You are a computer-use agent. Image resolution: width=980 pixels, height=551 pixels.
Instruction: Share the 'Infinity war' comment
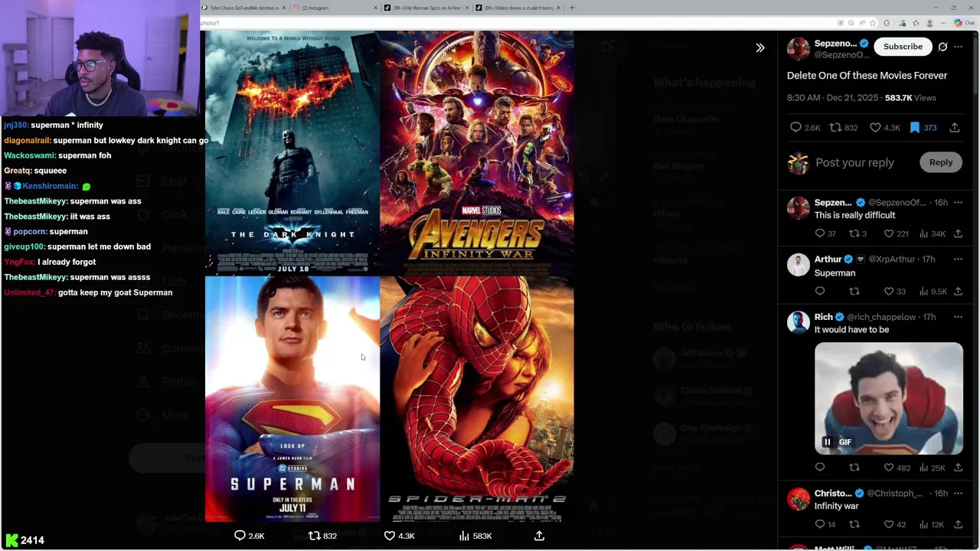point(958,524)
